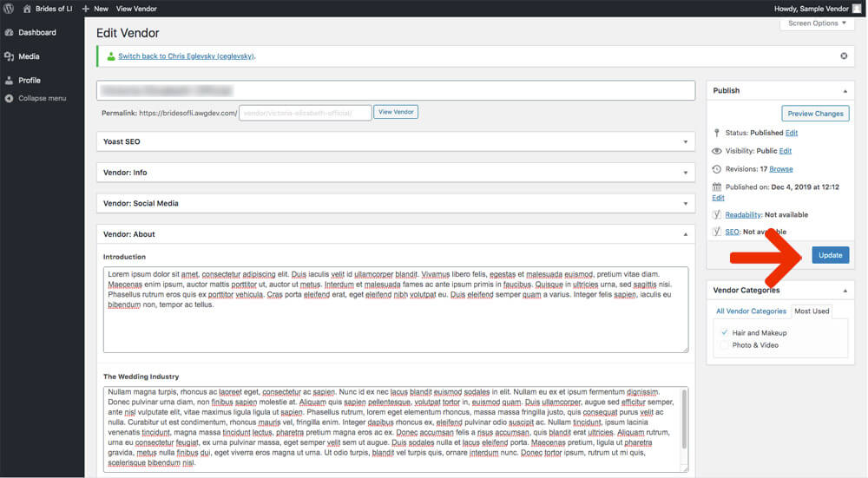868x478 pixels.
Task: Click the Sample Vendor avatar
Action: (857, 8)
